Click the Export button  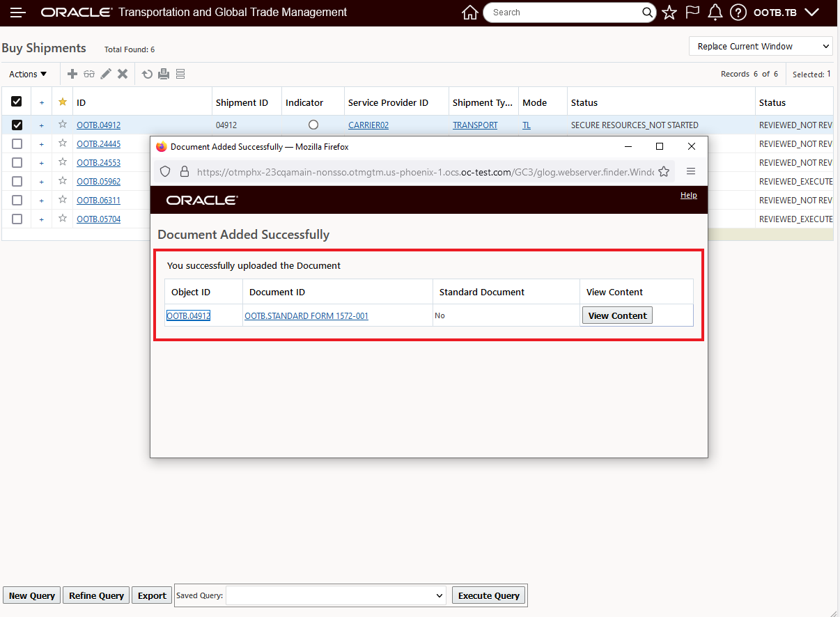tap(152, 595)
